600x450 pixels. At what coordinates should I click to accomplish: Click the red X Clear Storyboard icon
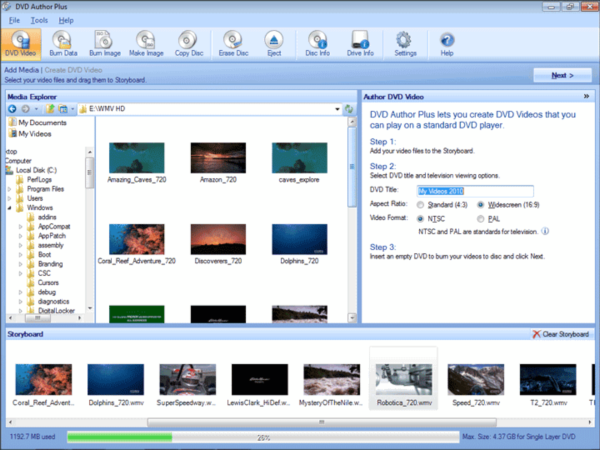[536, 334]
